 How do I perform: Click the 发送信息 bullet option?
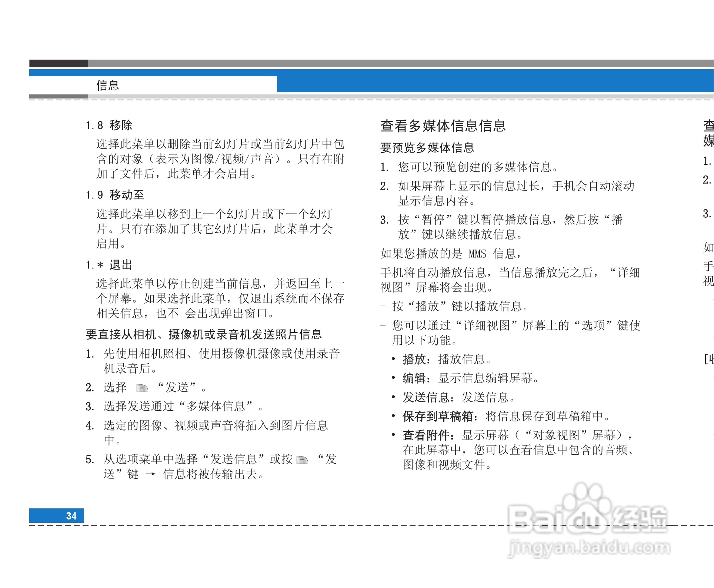coord(426,397)
